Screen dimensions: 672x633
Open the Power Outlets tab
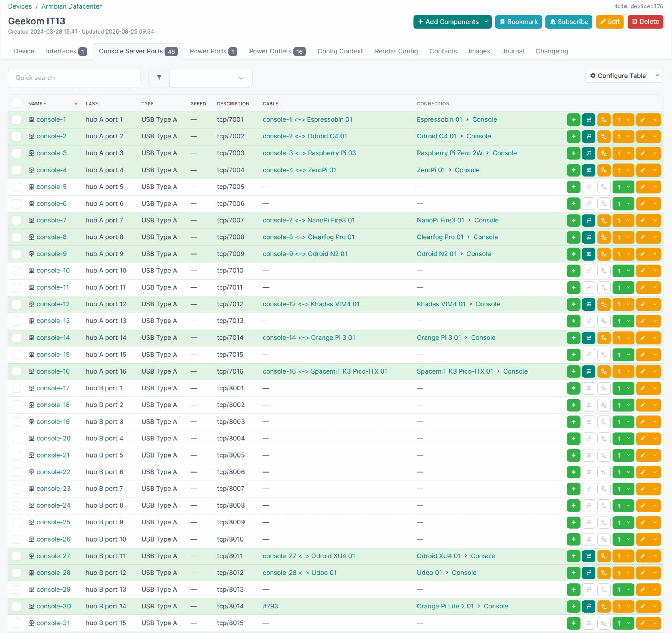point(277,51)
